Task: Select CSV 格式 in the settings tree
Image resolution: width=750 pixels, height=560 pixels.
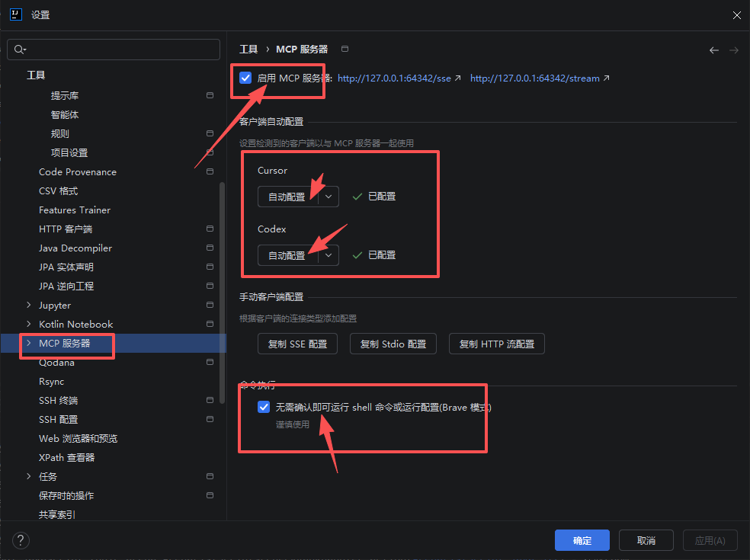Action: coord(59,190)
